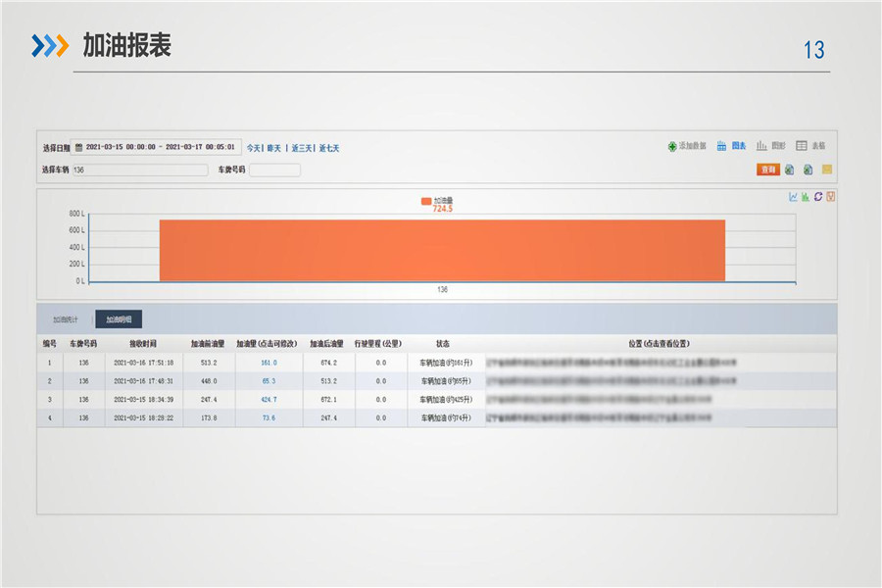
Task: Select the 加油明细 tab
Action: tap(119, 319)
